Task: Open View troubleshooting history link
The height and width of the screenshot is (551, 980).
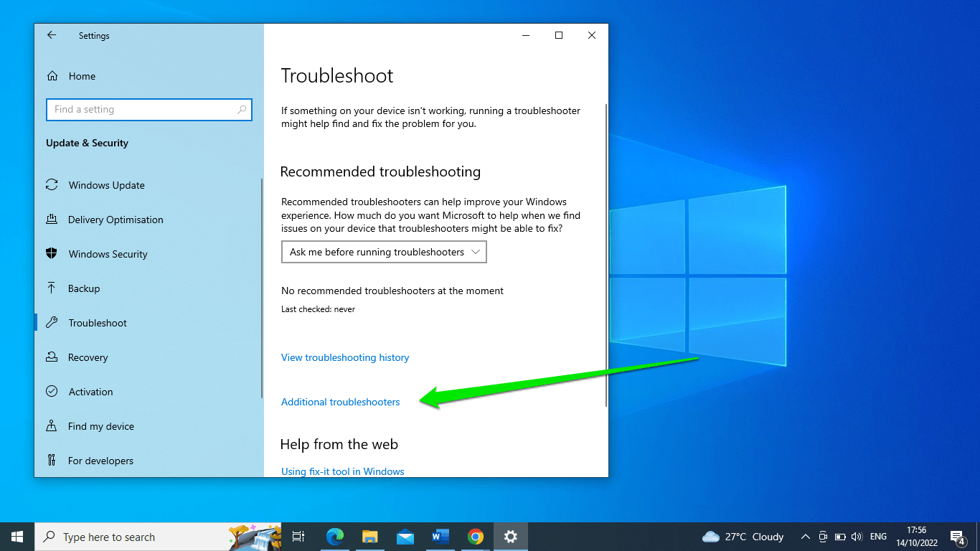Action: pos(345,357)
